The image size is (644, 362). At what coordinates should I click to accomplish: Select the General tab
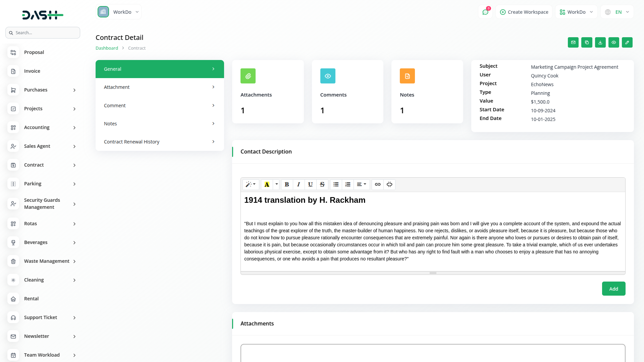pyautogui.click(x=160, y=69)
